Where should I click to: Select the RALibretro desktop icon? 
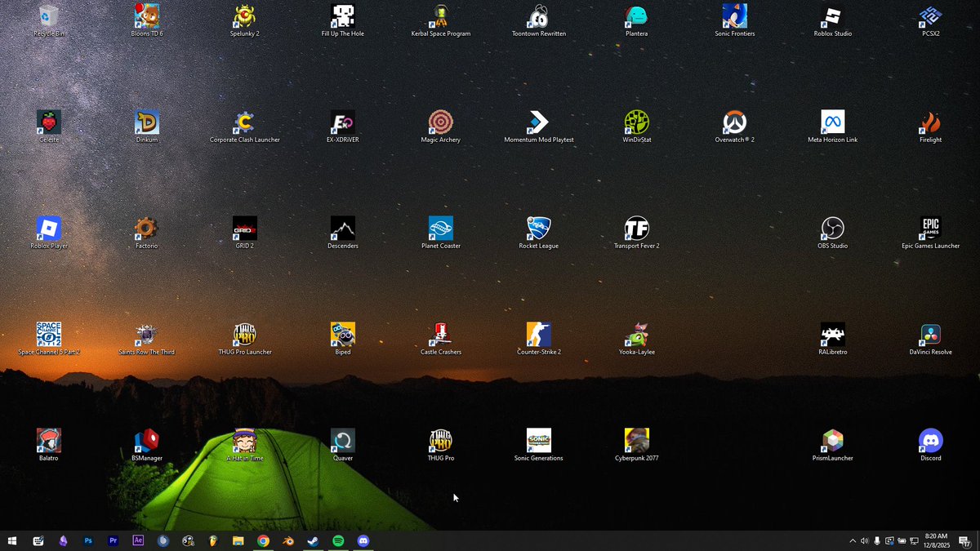coord(833,339)
